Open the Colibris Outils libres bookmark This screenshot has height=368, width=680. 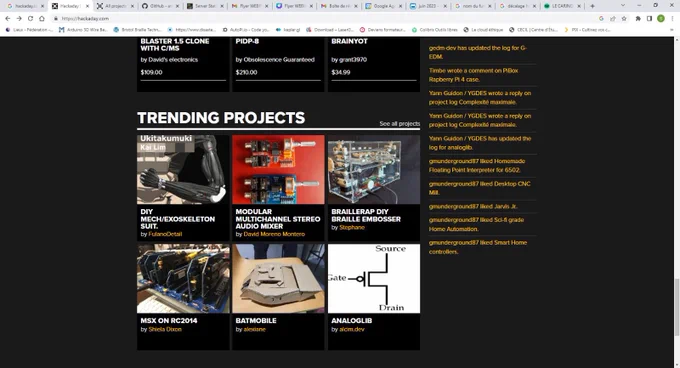pyautogui.click(x=435, y=30)
